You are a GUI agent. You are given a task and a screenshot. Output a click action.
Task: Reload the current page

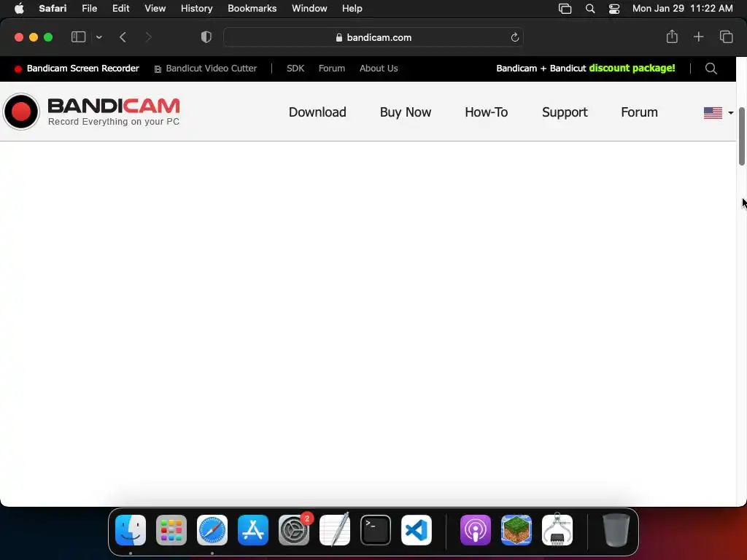pyautogui.click(x=514, y=37)
